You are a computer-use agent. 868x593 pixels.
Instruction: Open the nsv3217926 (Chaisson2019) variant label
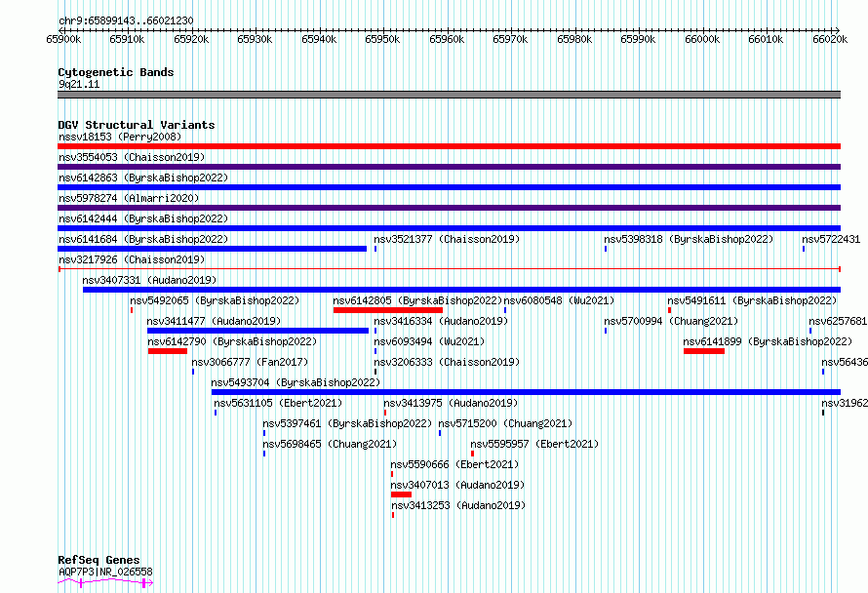click(132, 259)
